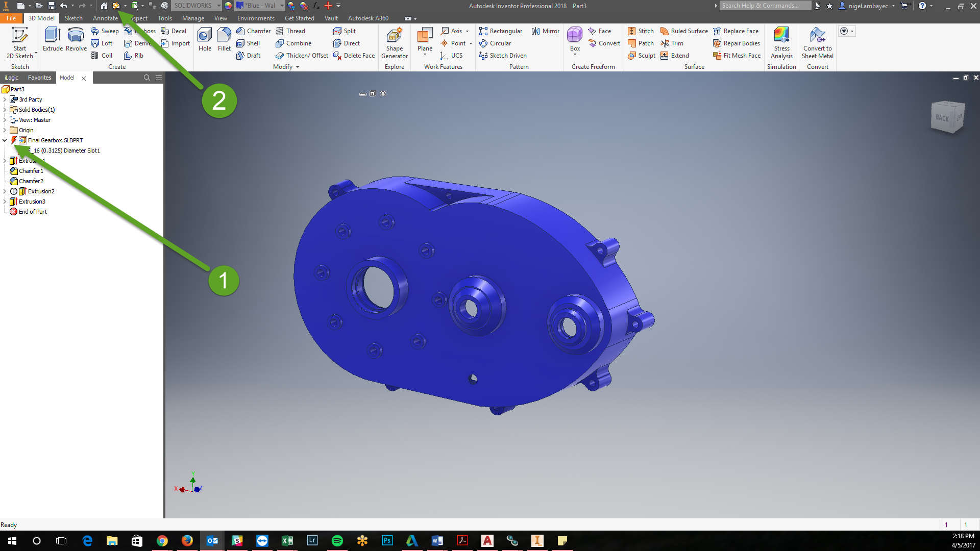980x551 pixels.
Task: Select the Extrude tool
Action: [52, 41]
